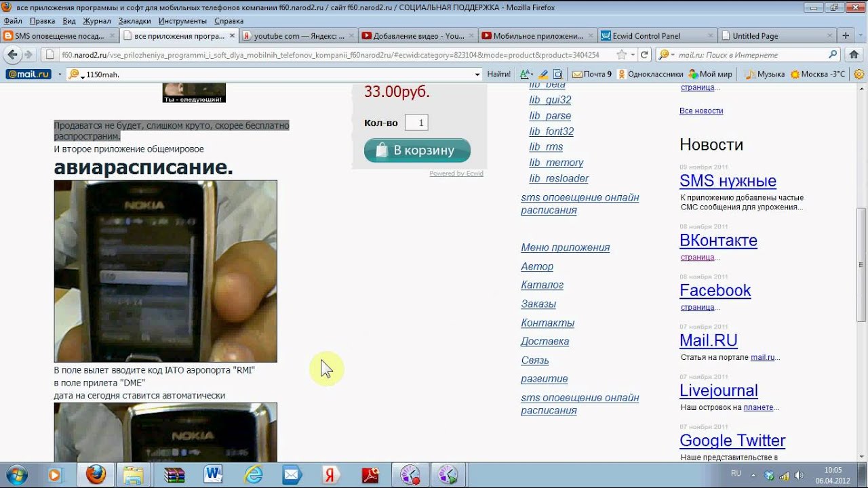
Task: Open the Каталог link
Action: [x=542, y=285]
